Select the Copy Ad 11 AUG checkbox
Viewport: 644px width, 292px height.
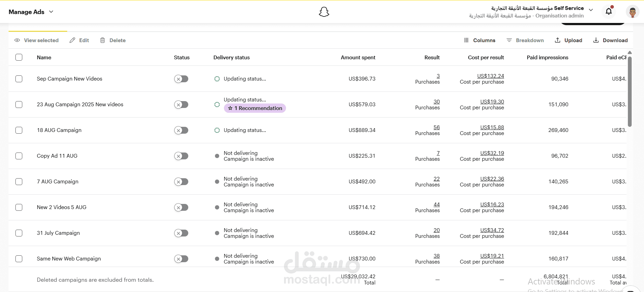click(19, 156)
